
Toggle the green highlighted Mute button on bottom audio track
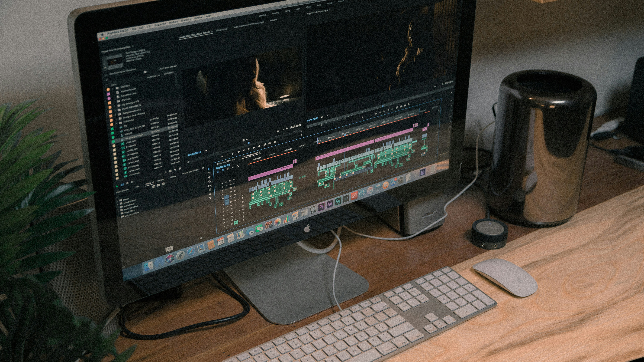point(236,222)
